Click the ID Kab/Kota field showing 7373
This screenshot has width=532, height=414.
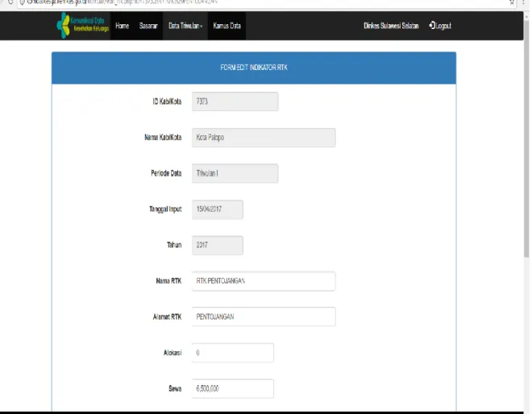click(x=235, y=101)
